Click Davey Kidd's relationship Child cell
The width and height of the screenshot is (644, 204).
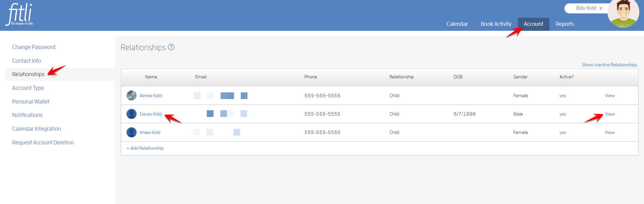pos(394,114)
